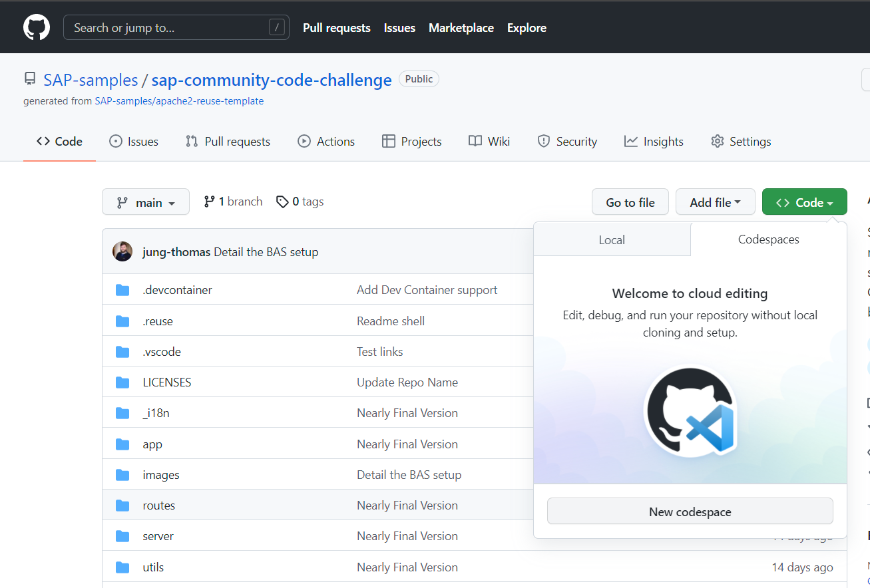Switch to the Codespaces tab
Image resolution: width=870 pixels, height=588 pixels.
tap(769, 239)
